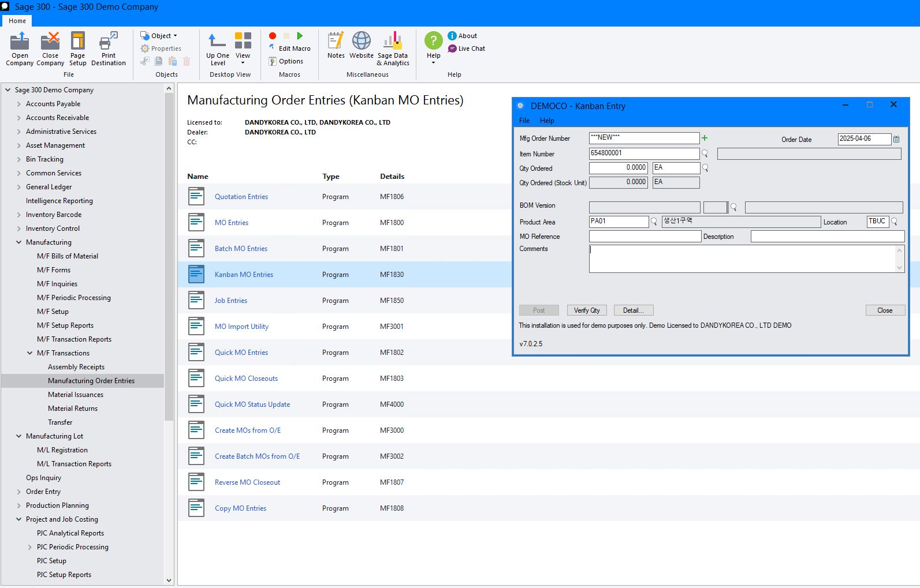Click the navigation tree scrollbar down arrow

coord(169,580)
